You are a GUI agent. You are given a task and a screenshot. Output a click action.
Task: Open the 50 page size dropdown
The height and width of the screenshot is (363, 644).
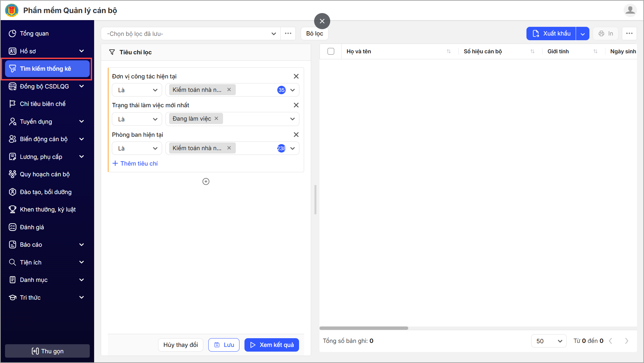[549, 341]
